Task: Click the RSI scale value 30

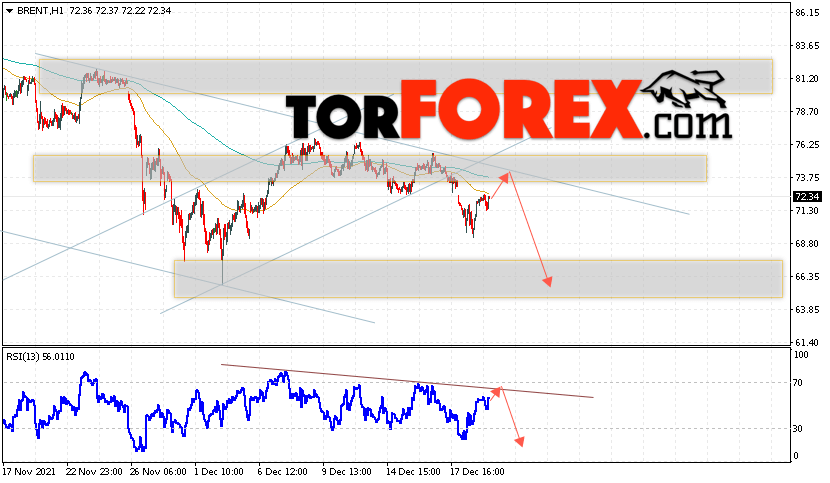Action: click(x=798, y=428)
